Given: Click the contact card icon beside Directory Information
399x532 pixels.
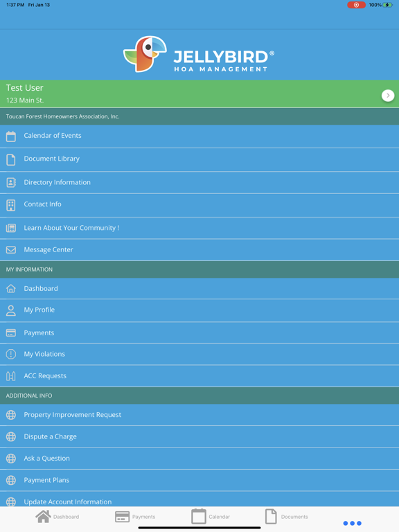Looking at the screenshot, I should (11, 183).
